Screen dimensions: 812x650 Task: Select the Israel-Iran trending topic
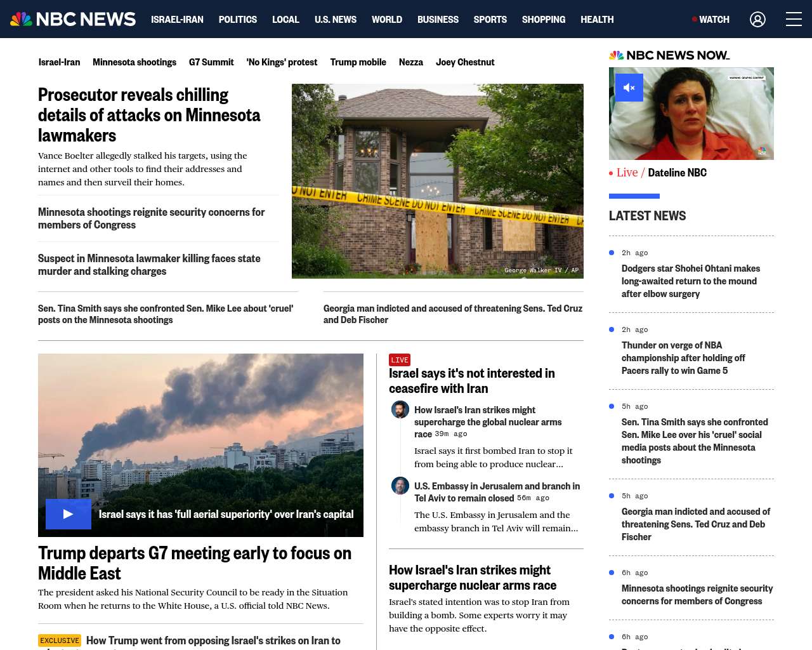[59, 62]
